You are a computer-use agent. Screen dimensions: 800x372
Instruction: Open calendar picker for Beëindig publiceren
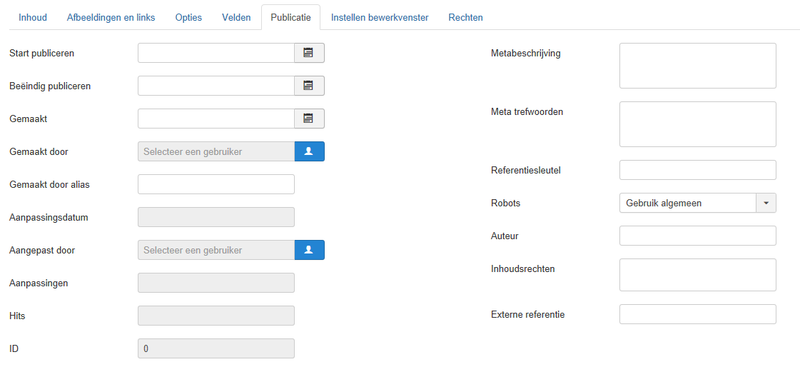pyautogui.click(x=309, y=86)
